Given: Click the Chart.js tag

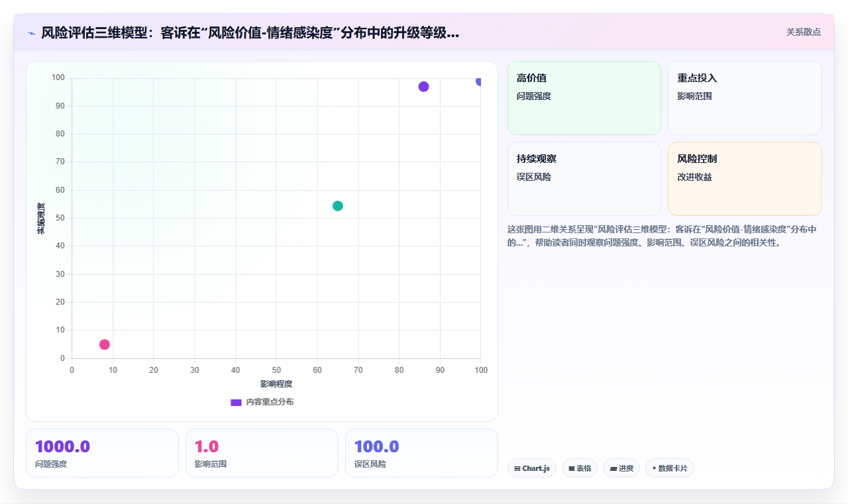Looking at the screenshot, I should 532,468.
